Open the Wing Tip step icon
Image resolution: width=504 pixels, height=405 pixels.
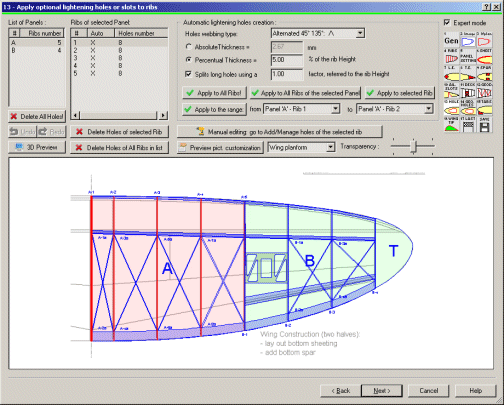coord(451,125)
